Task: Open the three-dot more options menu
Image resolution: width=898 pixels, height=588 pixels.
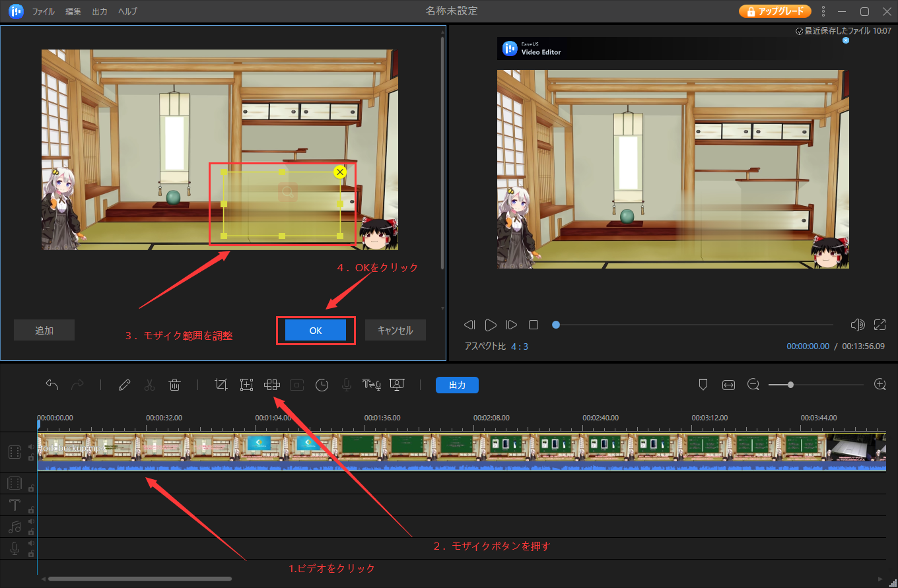Action: (x=823, y=11)
